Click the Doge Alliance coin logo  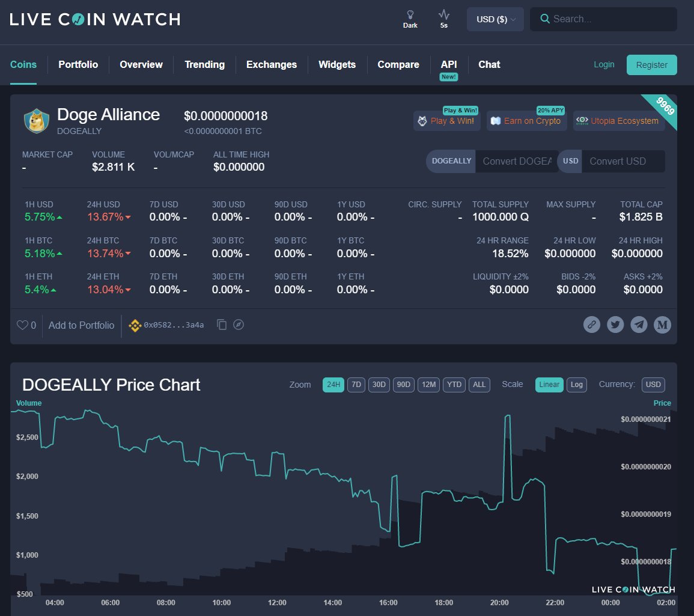coord(36,121)
